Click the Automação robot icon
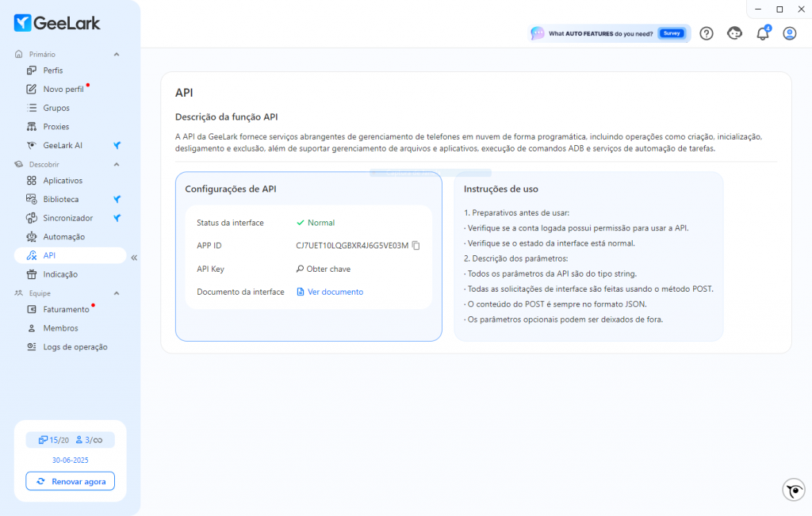 point(32,236)
